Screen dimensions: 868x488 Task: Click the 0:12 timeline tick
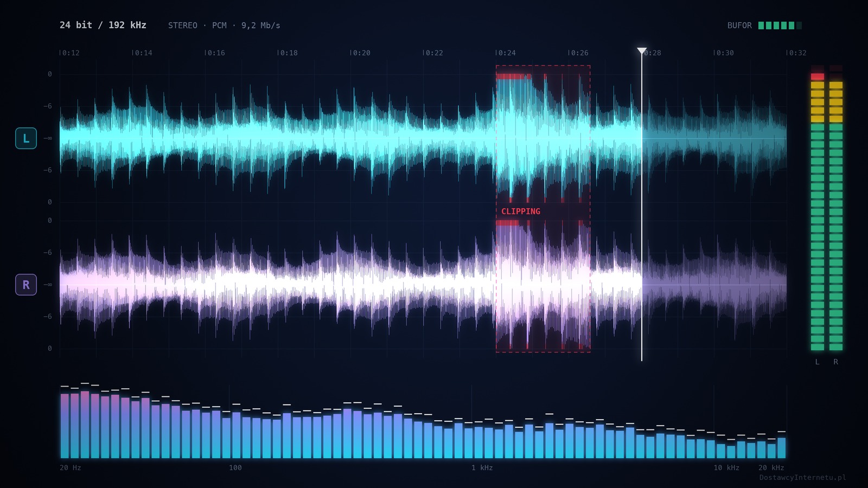(71, 53)
